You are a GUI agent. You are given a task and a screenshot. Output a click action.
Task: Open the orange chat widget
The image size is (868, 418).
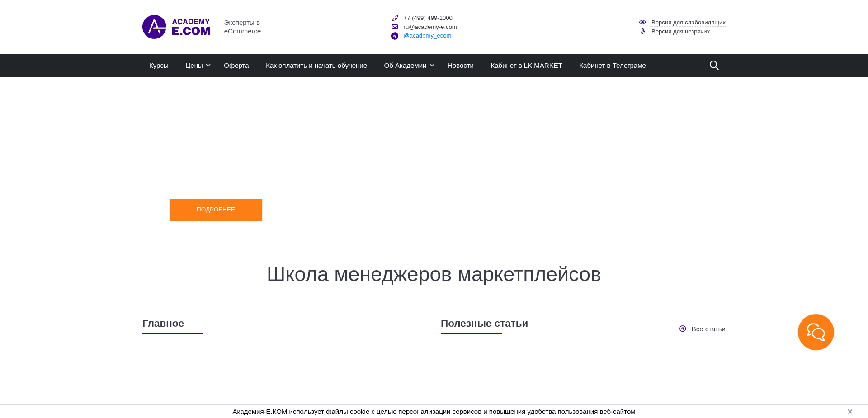816,332
